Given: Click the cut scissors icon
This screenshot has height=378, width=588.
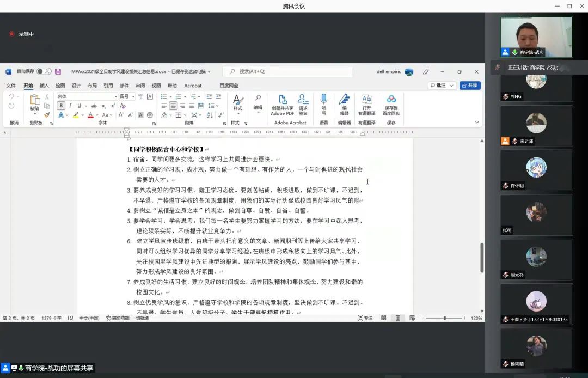Looking at the screenshot, I should coord(47,97).
